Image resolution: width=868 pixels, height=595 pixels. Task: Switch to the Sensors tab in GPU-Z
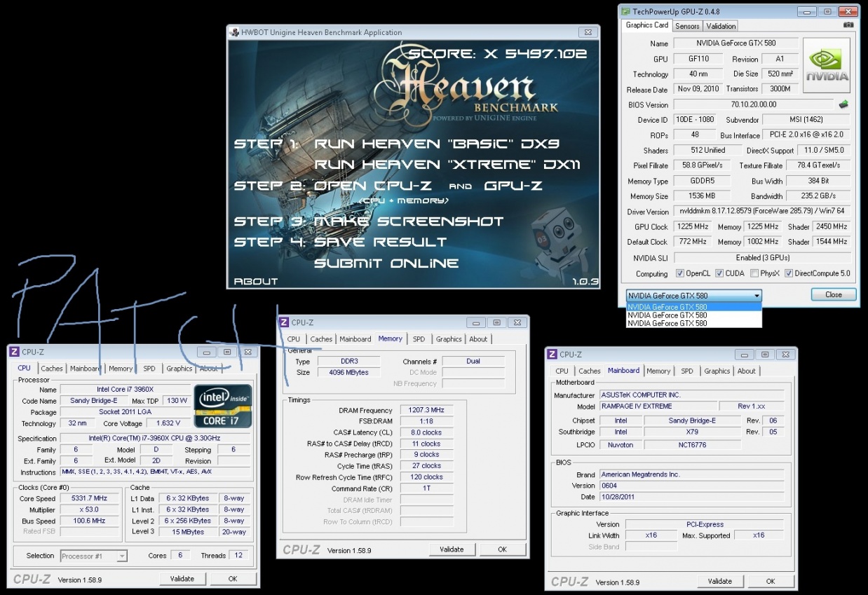coord(687,26)
